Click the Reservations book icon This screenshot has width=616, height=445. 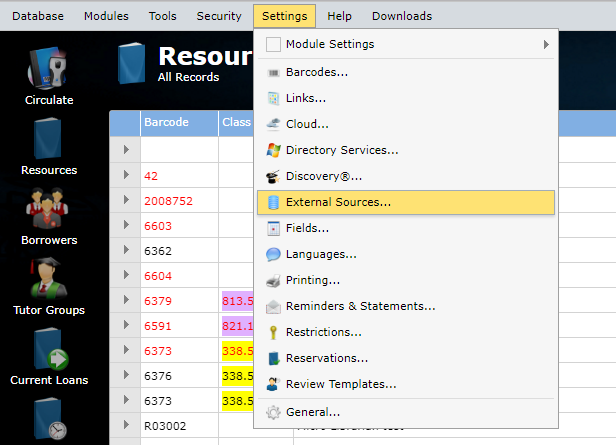(x=273, y=358)
